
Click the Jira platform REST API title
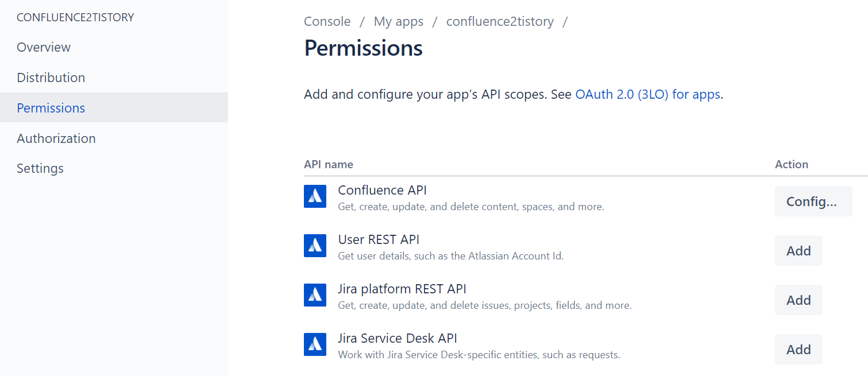click(402, 289)
